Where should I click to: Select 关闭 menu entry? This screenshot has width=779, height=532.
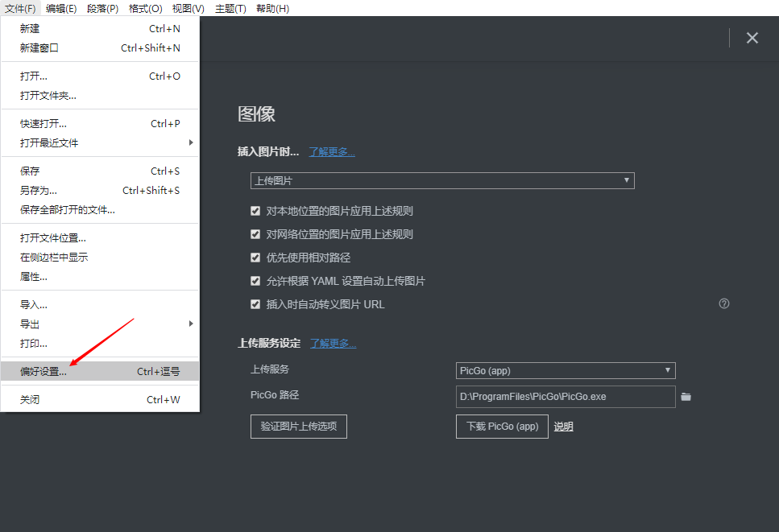100,400
